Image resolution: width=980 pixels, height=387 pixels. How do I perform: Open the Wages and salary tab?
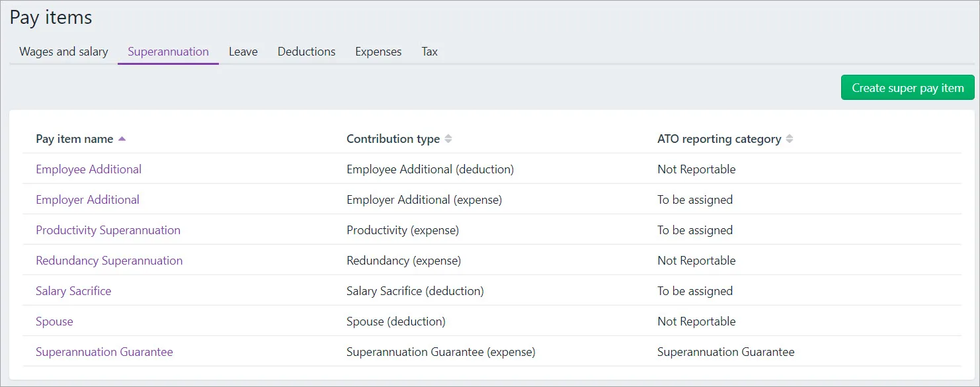pos(63,52)
